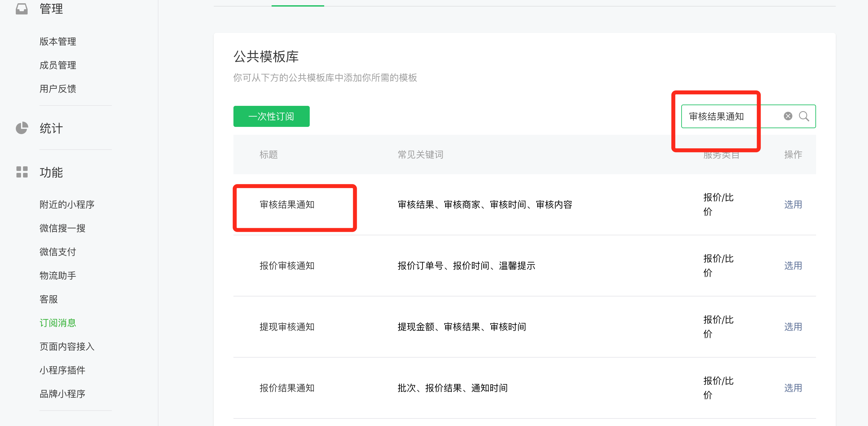Select 选用 for the 审核结果通知 template
Viewport: 868px width, 426px height.
[792, 204]
